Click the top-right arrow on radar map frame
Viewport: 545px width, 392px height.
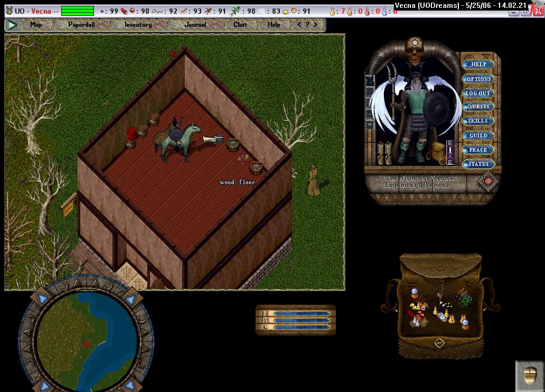[131, 299]
